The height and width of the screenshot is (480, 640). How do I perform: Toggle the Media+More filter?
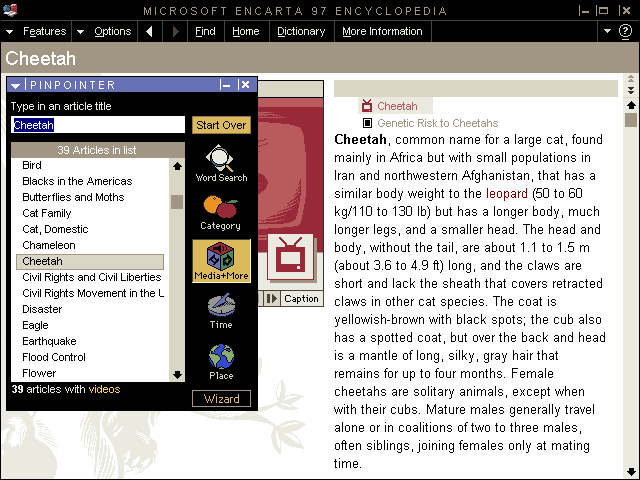pyautogui.click(x=221, y=261)
